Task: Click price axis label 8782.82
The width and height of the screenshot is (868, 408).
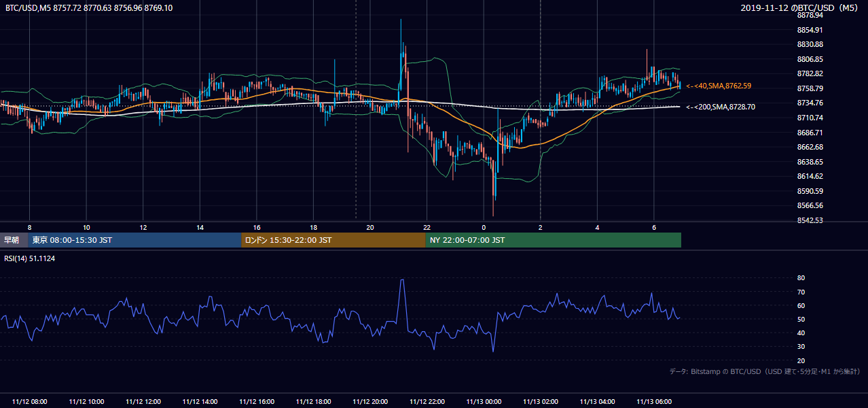Action: click(x=810, y=73)
